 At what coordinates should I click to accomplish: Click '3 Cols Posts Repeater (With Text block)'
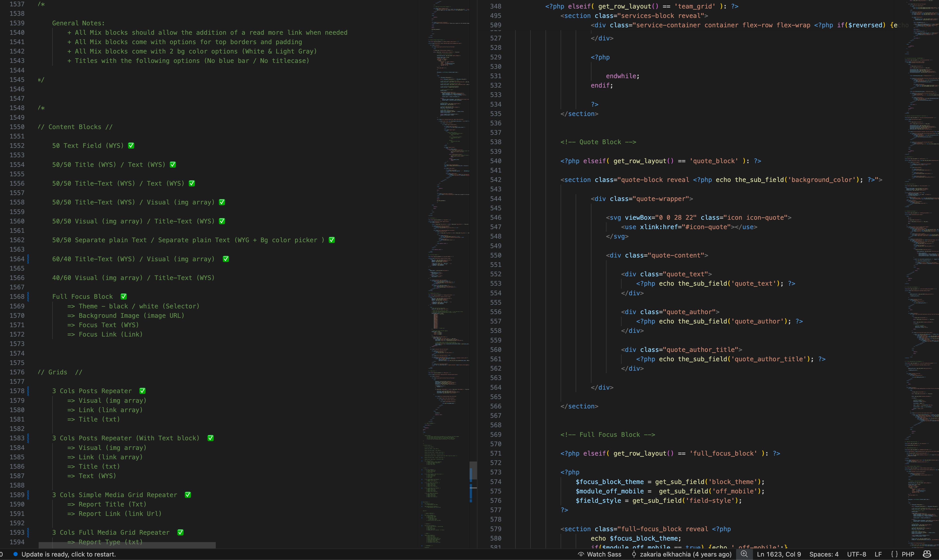pos(126,438)
